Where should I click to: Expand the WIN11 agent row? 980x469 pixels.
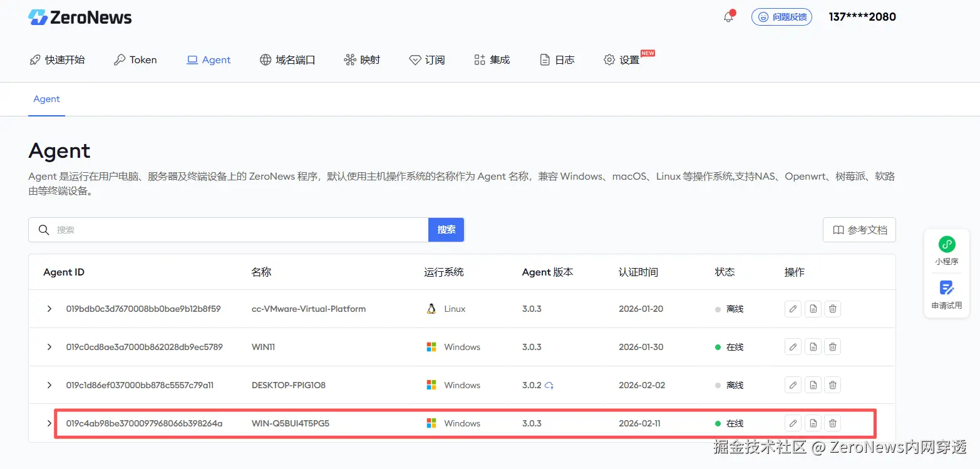pos(49,347)
